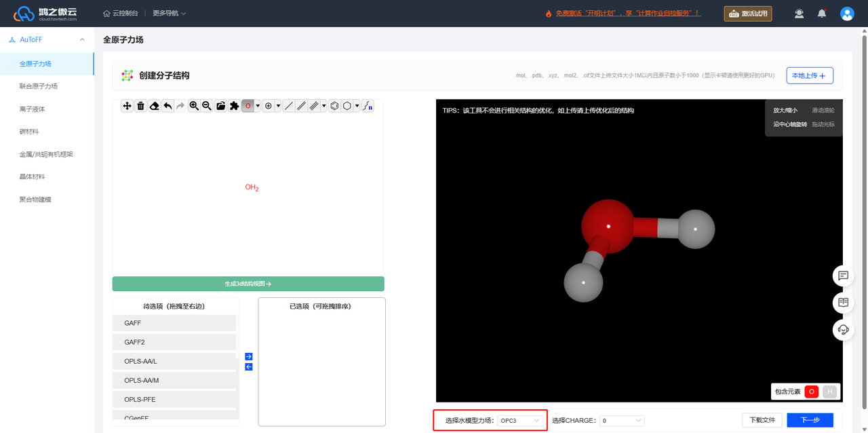Move force field back with left arrow

[249, 366]
